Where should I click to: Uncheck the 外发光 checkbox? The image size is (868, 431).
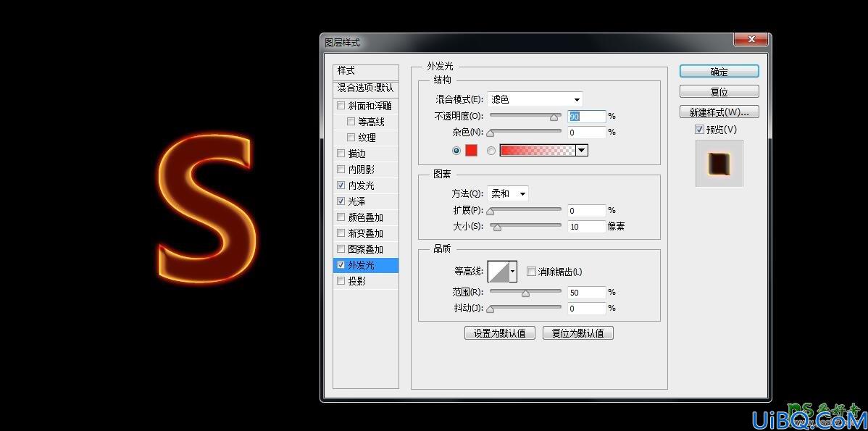click(341, 265)
